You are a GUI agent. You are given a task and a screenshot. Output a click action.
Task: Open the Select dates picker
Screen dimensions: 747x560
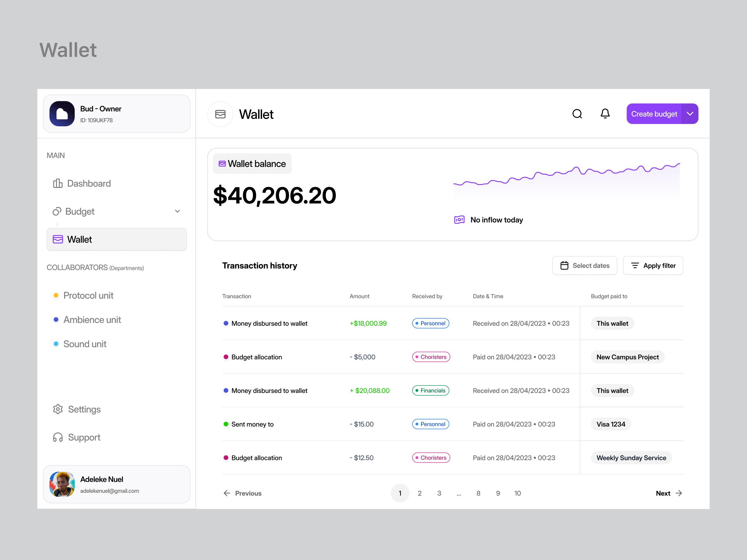pyautogui.click(x=585, y=266)
